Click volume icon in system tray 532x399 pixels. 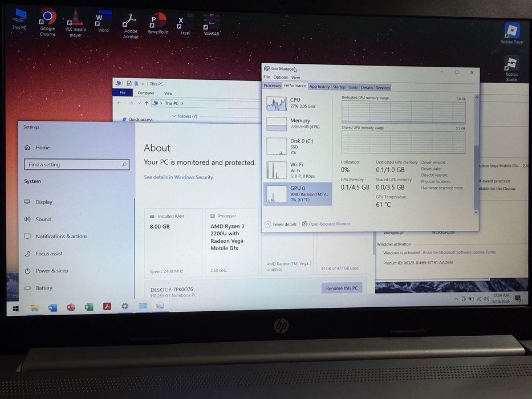coord(486,299)
